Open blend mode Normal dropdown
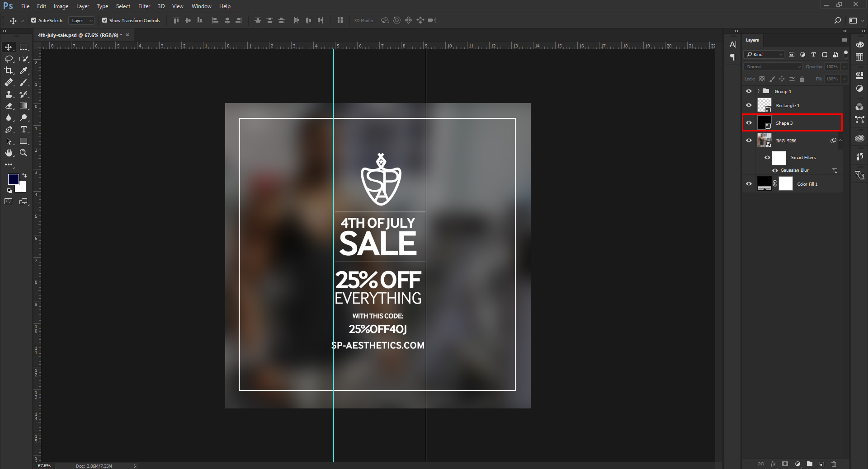The width and height of the screenshot is (868, 469). (773, 66)
